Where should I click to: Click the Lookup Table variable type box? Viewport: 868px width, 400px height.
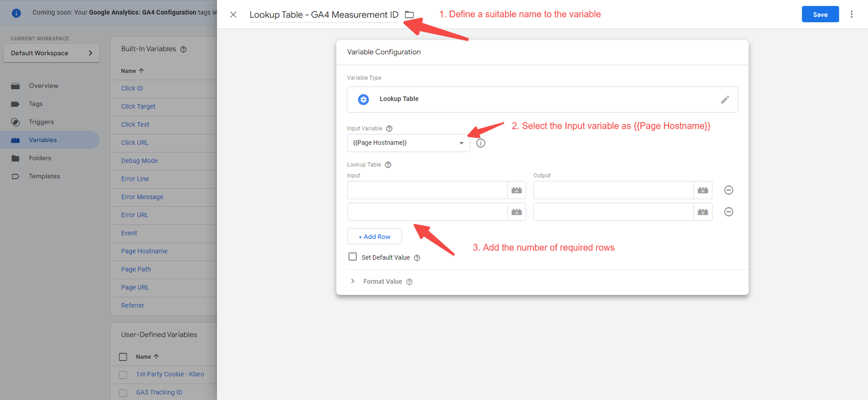542,99
